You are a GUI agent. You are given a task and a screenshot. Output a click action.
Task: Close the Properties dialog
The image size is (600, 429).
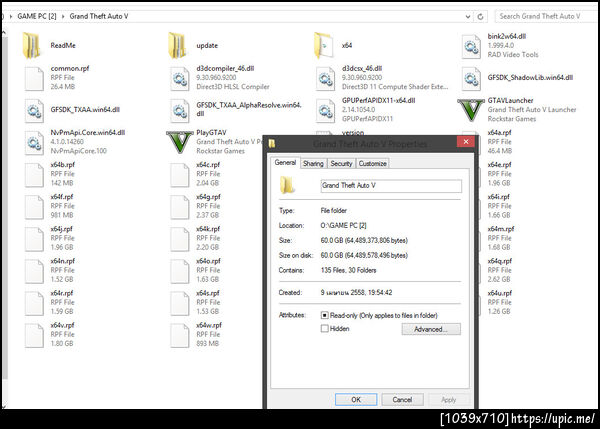(466, 142)
